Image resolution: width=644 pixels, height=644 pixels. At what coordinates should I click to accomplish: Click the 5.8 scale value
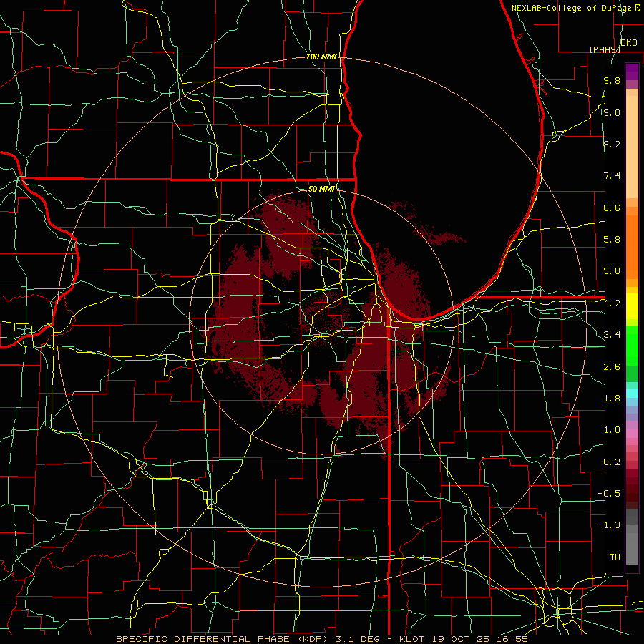point(612,240)
